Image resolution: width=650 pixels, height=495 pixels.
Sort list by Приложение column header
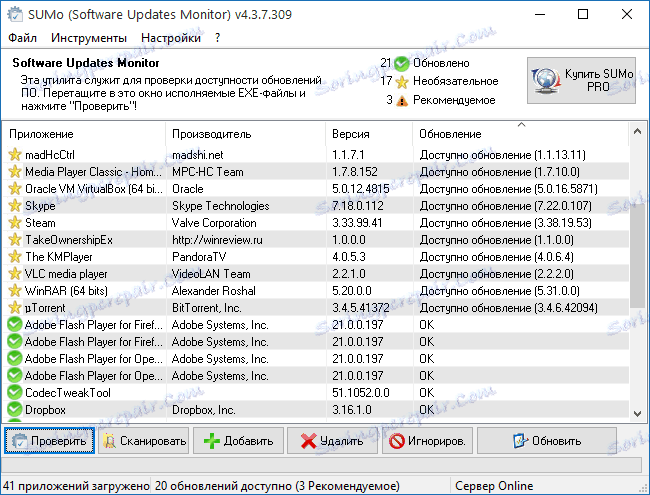tap(84, 134)
